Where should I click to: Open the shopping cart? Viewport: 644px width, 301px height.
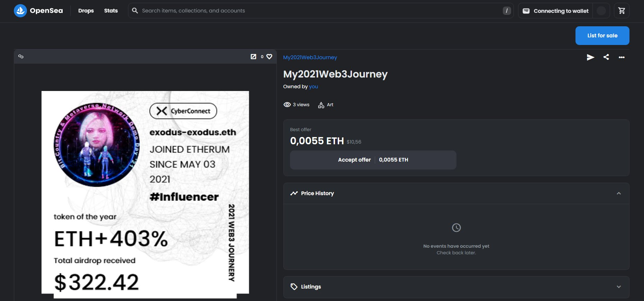(x=622, y=11)
